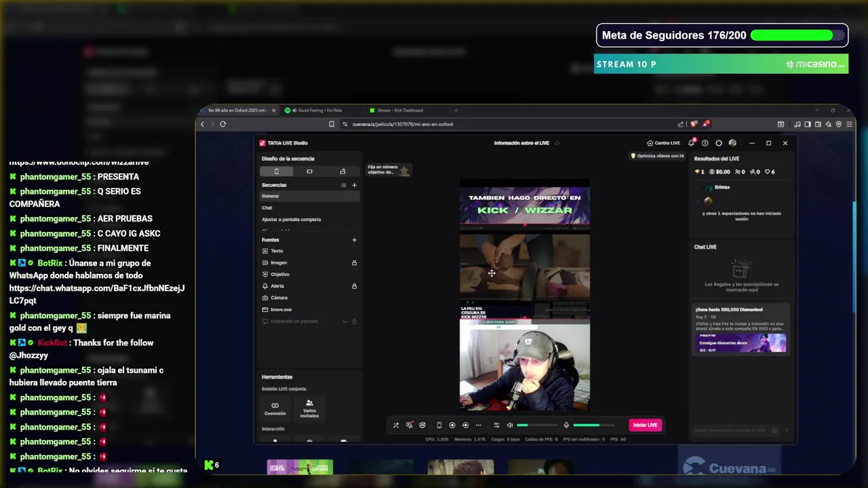Reload the cuevana page
This screenshot has width=868, height=488.
tap(222, 124)
